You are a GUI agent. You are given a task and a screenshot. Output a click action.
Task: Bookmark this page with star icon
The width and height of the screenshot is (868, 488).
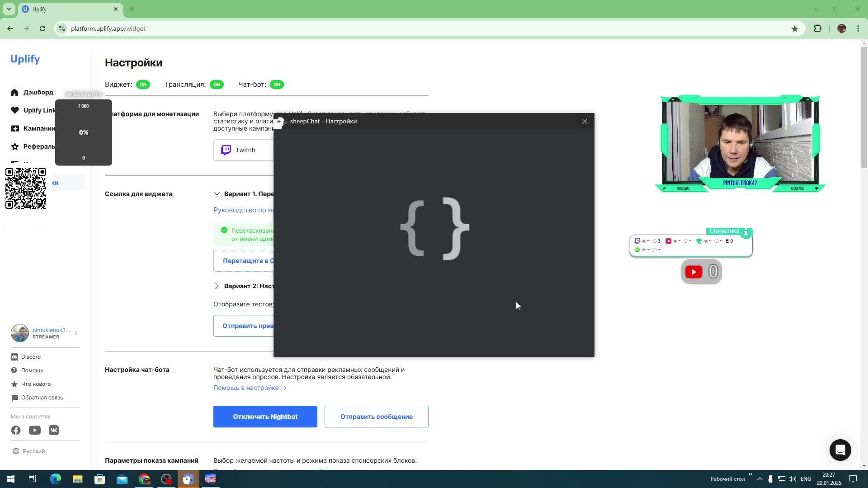(794, 28)
